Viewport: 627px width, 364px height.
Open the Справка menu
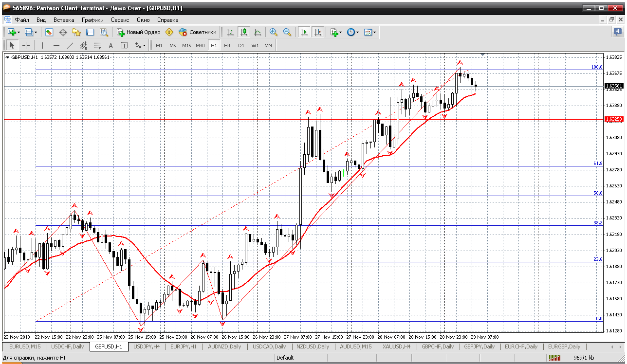167,20
